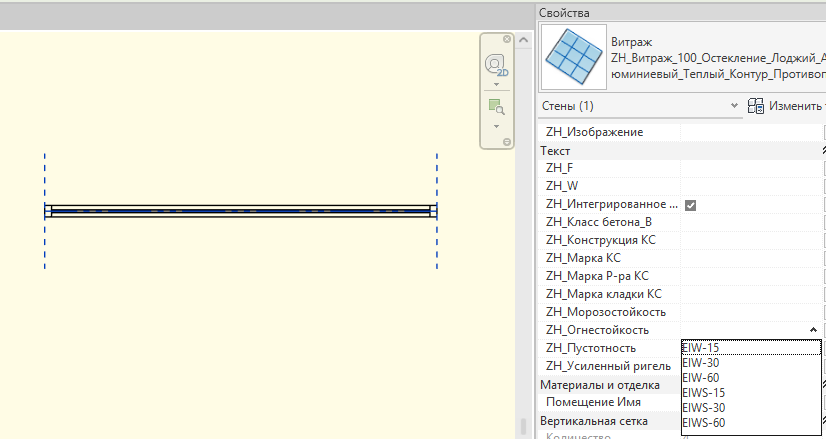Click the ZH_F value field
Viewport: 826px width, 439px height.
pos(752,168)
